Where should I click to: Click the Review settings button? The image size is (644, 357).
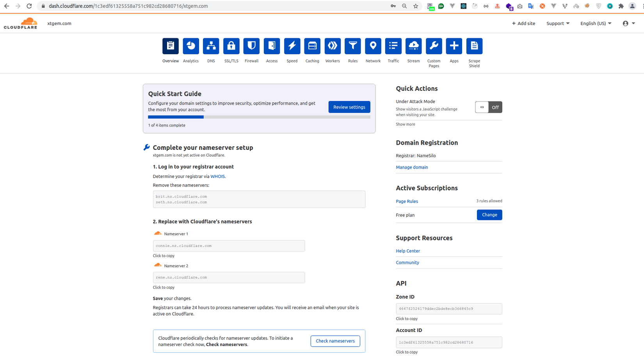click(x=349, y=107)
